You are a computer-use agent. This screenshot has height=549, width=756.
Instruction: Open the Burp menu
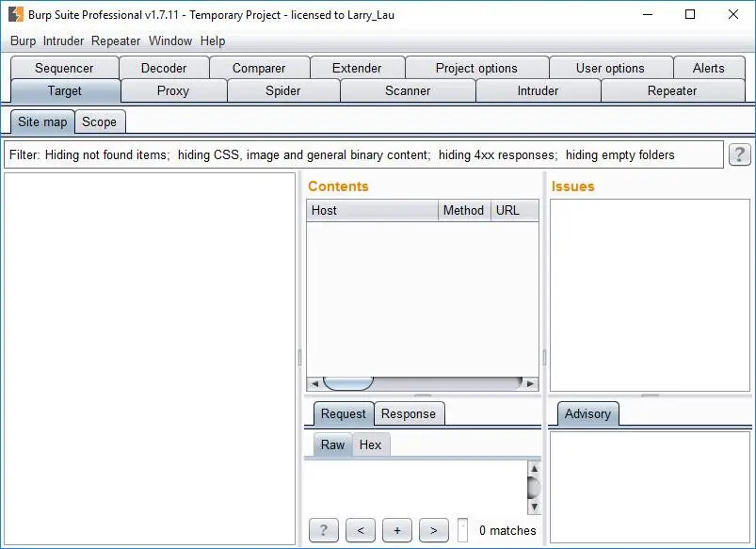pos(24,41)
